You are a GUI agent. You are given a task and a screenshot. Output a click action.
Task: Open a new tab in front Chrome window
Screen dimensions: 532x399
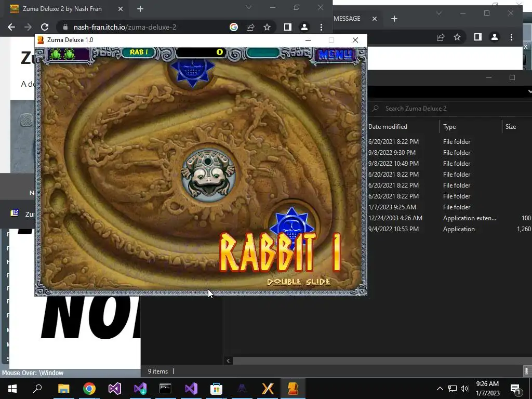[x=140, y=9]
